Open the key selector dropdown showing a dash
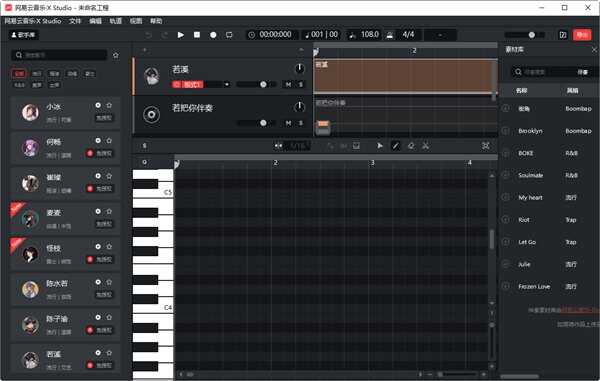 click(440, 35)
